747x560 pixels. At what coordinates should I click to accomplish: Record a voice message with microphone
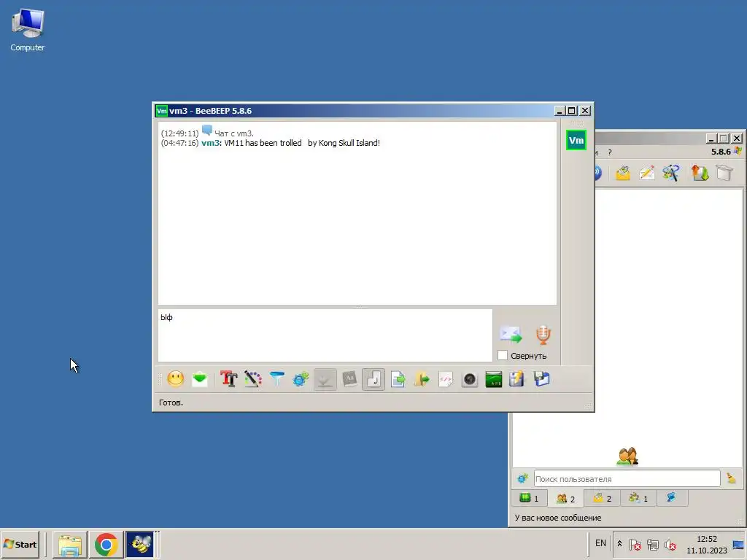coord(543,335)
